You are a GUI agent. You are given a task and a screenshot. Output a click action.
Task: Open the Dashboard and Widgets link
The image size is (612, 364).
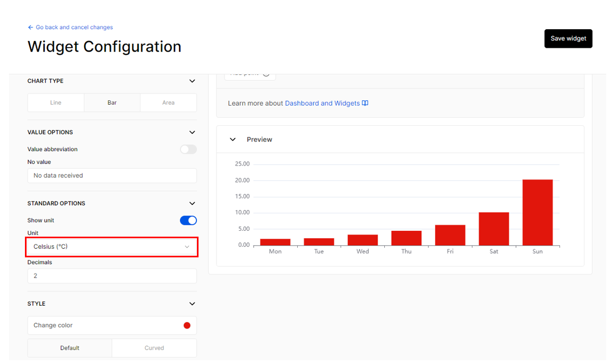[x=322, y=103]
